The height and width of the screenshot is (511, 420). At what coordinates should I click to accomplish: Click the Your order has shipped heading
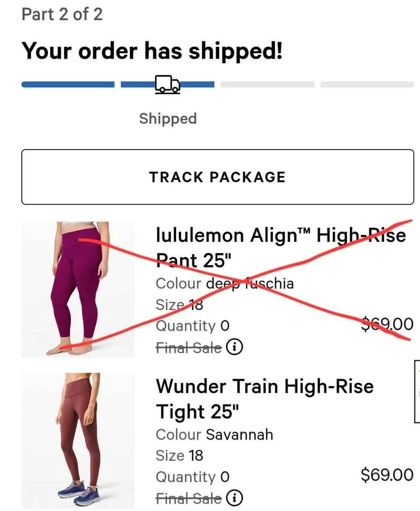click(152, 52)
